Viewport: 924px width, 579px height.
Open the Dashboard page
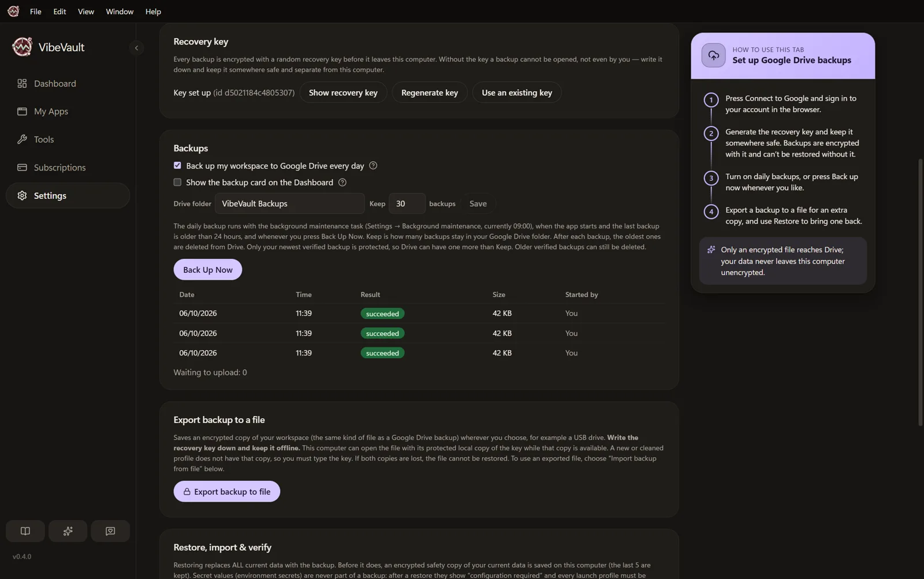tap(68, 83)
